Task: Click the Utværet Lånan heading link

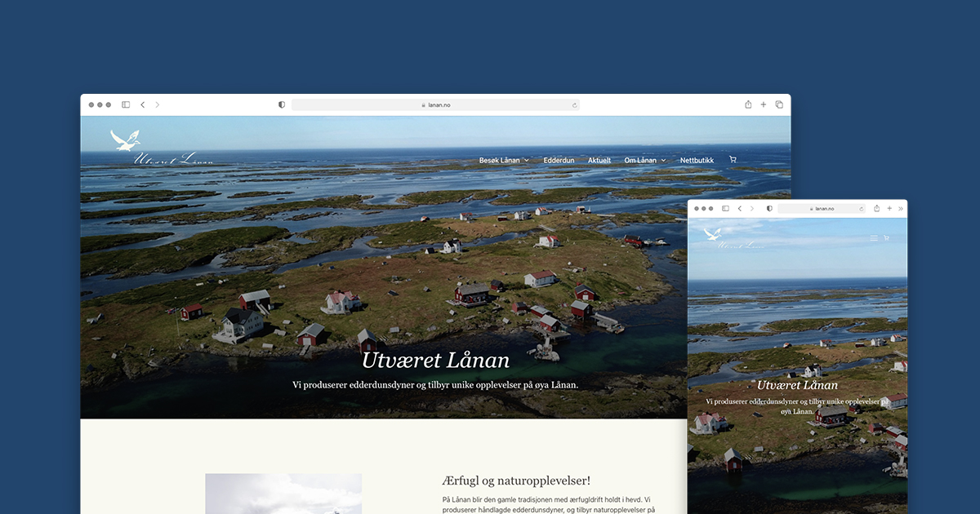Action: click(436, 359)
